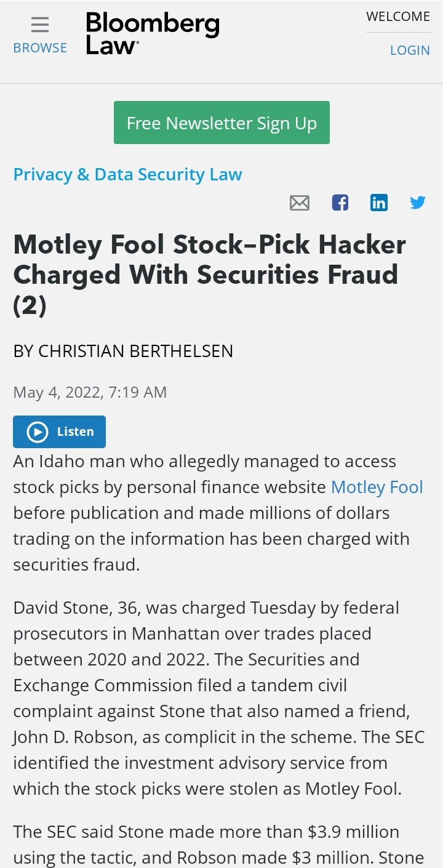The width and height of the screenshot is (443, 868).
Task: Click the Motley Fool Stock-Pick Hacker headline
Action: [209, 274]
